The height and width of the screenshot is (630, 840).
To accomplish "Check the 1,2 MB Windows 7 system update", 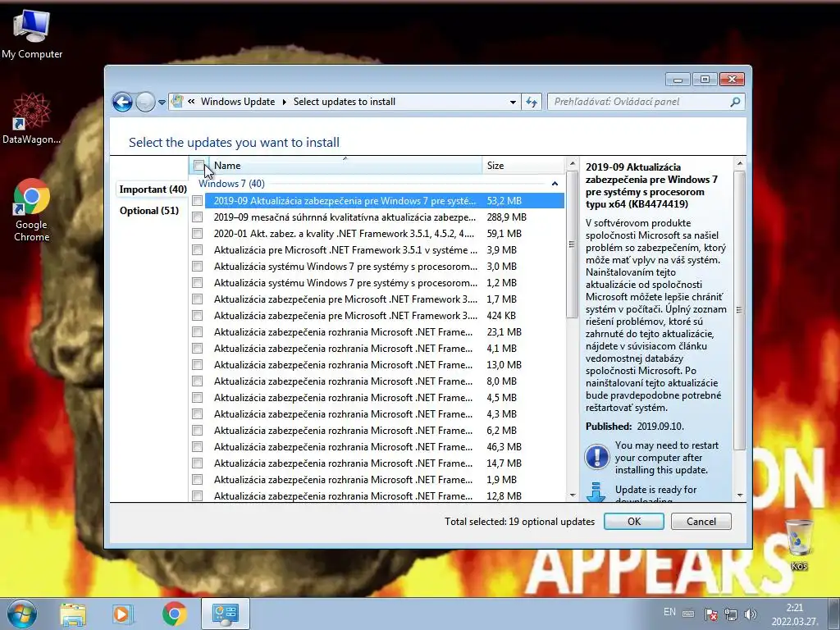I will point(198,283).
